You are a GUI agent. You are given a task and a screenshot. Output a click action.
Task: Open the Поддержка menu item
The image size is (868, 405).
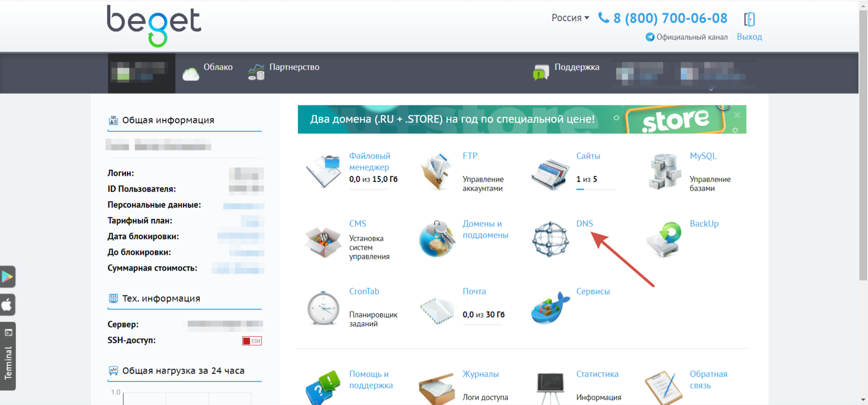click(x=577, y=67)
